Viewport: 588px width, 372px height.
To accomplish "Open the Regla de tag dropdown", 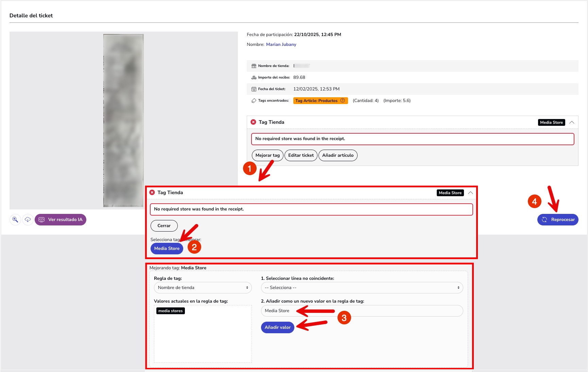I will tap(203, 288).
